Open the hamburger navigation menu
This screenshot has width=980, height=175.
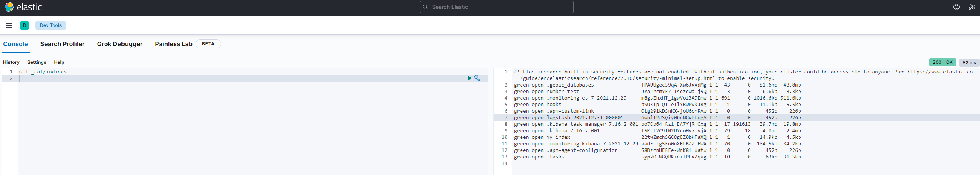(9, 25)
